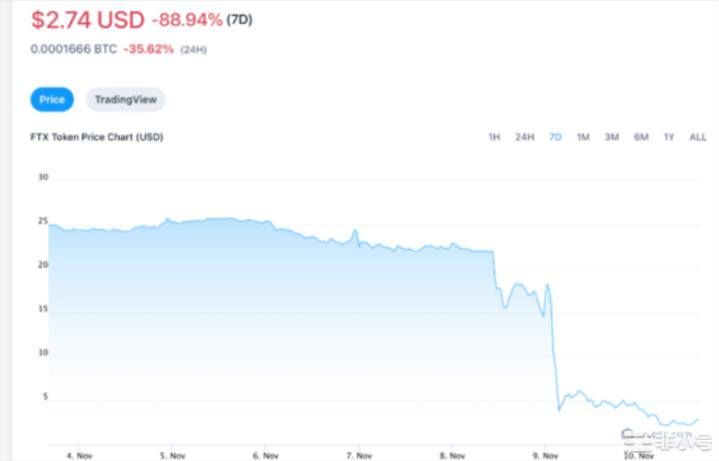This screenshot has height=461, width=719.
Task: Click the watermark logo on chart
Action: (x=664, y=436)
